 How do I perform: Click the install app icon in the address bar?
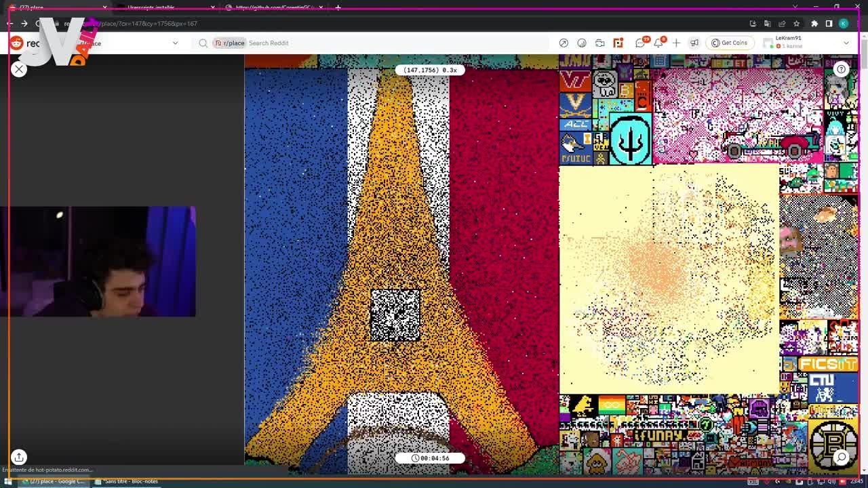753,24
